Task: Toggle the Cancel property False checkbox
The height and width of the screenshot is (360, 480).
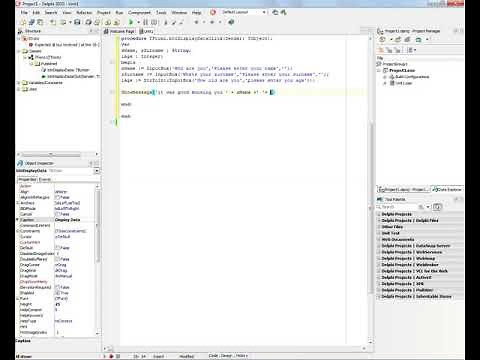Action: click(x=57, y=214)
